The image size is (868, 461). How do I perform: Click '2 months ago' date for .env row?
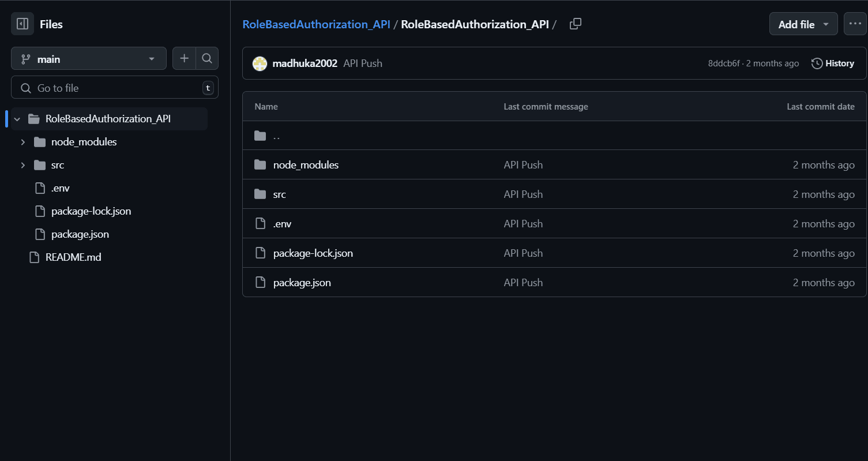click(x=824, y=224)
